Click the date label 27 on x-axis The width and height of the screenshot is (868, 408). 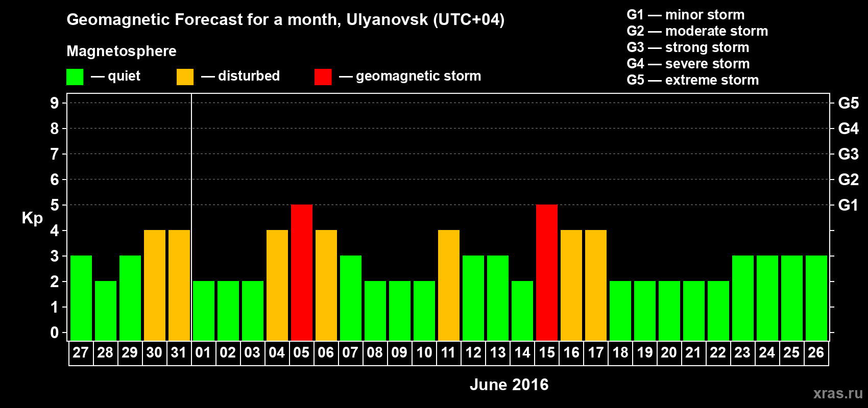point(81,353)
